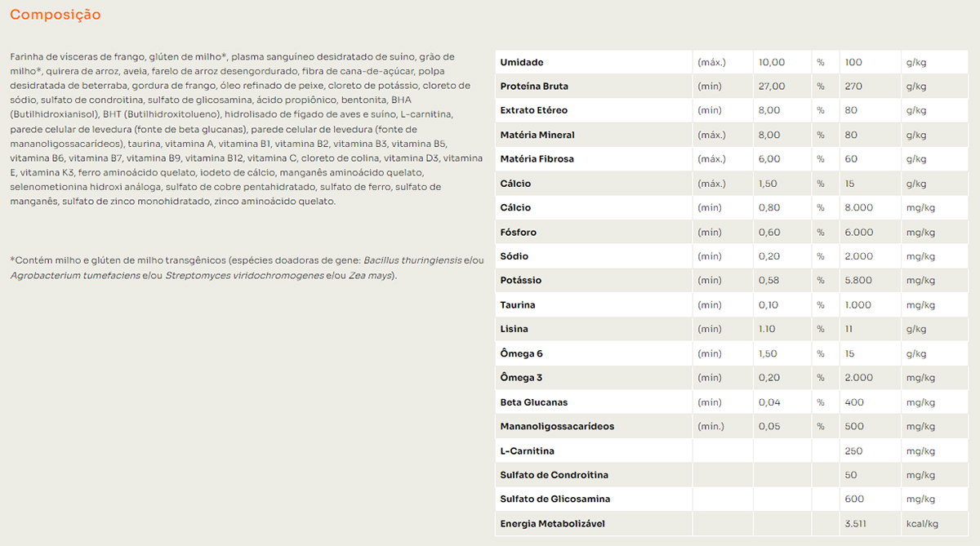Image resolution: width=980 pixels, height=546 pixels.
Task: Select the Mananoligossacarídeos row label
Action: point(557,426)
